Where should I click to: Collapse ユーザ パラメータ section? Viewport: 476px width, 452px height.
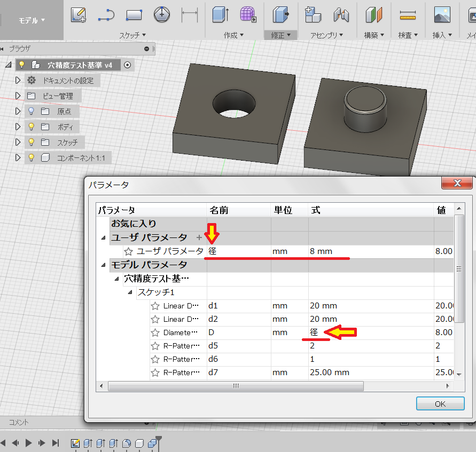[103, 237]
